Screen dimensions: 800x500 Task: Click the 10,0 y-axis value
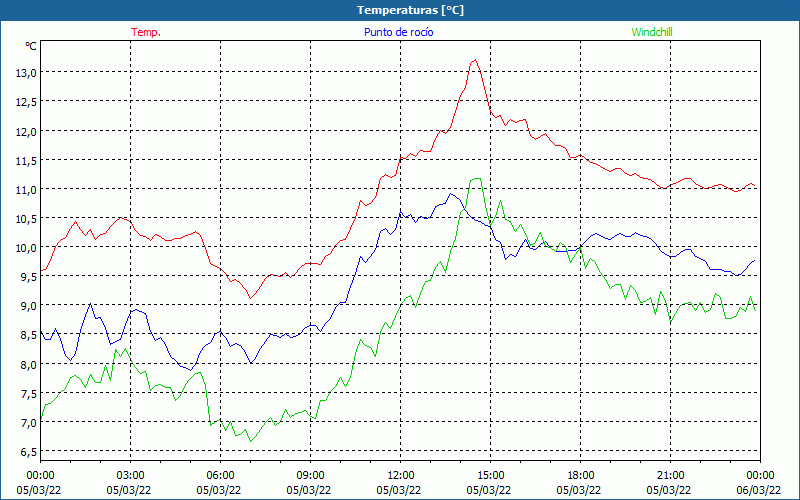pyautogui.click(x=26, y=248)
